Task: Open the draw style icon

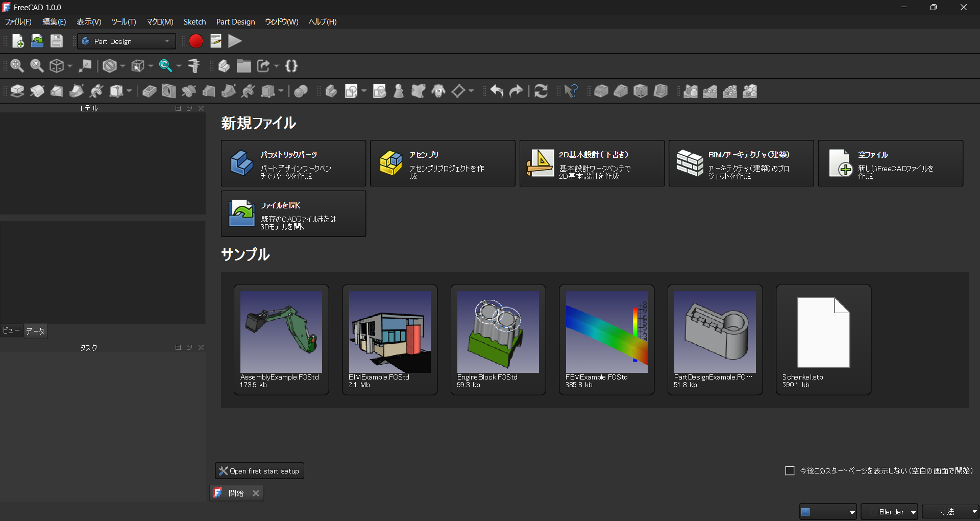Action: (x=110, y=66)
